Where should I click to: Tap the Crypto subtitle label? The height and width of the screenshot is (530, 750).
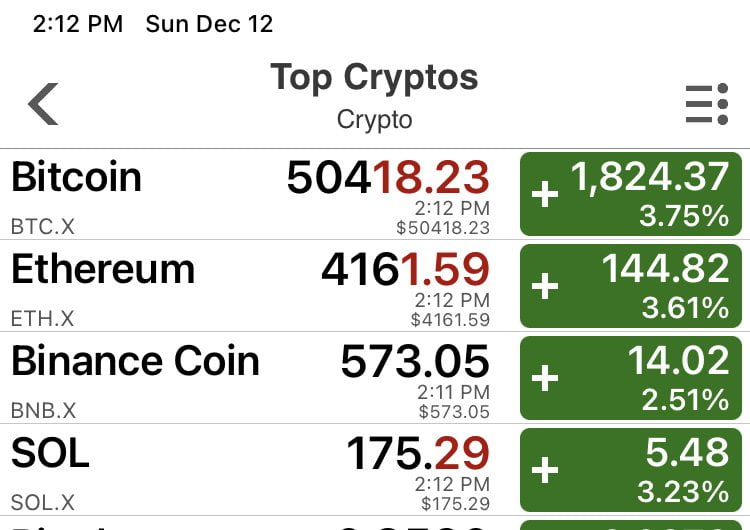click(374, 120)
